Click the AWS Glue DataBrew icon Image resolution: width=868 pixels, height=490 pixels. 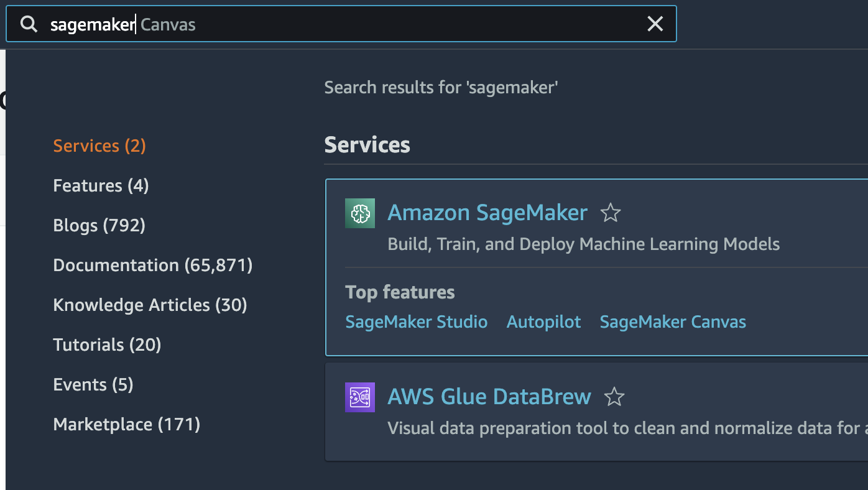[x=360, y=397]
